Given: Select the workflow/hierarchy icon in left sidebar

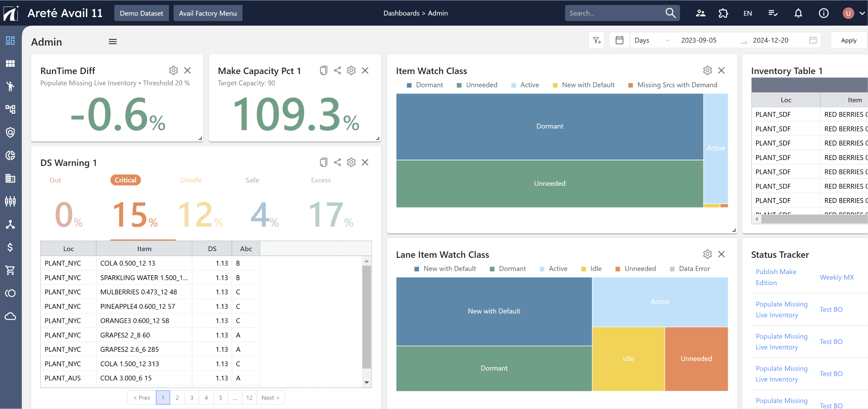Looking at the screenshot, I should [10, 109].
